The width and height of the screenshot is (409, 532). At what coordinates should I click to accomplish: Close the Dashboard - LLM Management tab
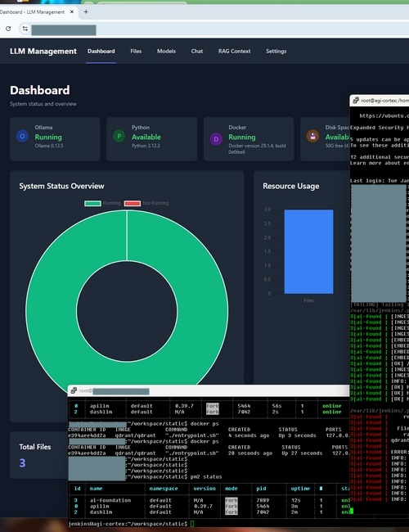pyautogui.click(x=72, y=11)
